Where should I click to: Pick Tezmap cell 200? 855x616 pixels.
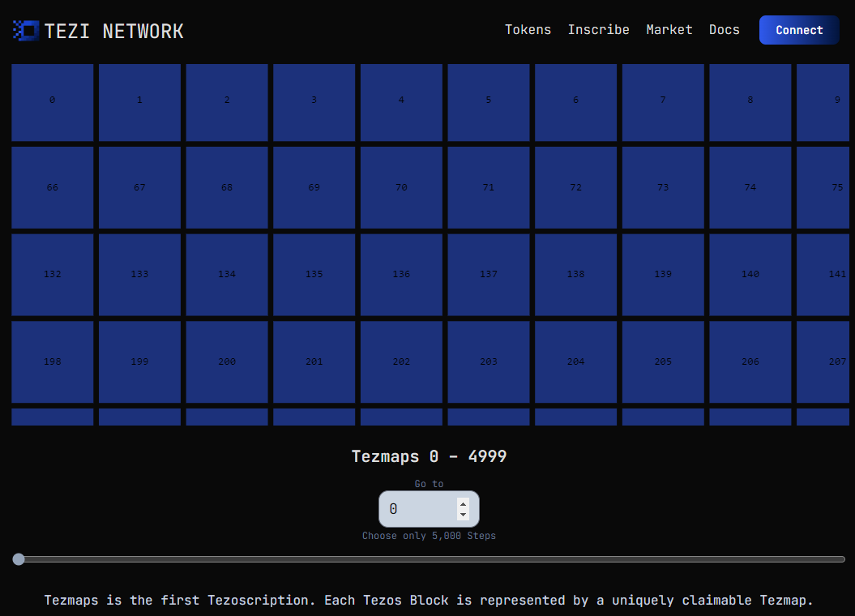[x=227, y=362]
